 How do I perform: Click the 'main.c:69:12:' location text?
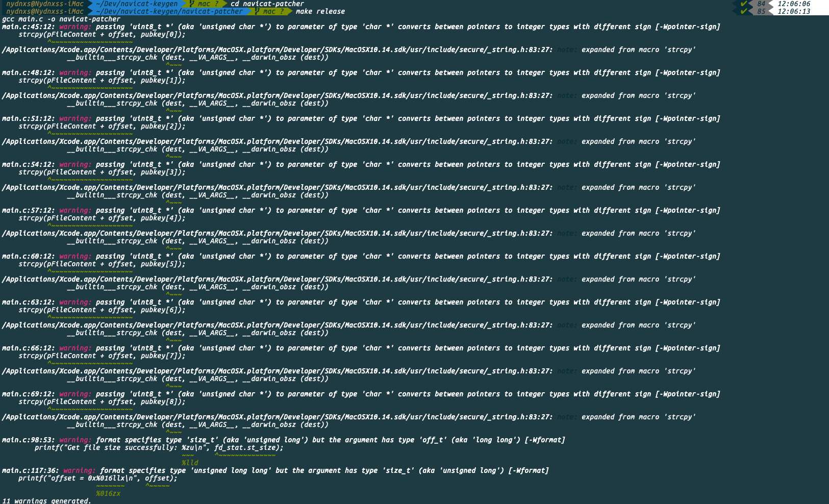click(29, 394)
